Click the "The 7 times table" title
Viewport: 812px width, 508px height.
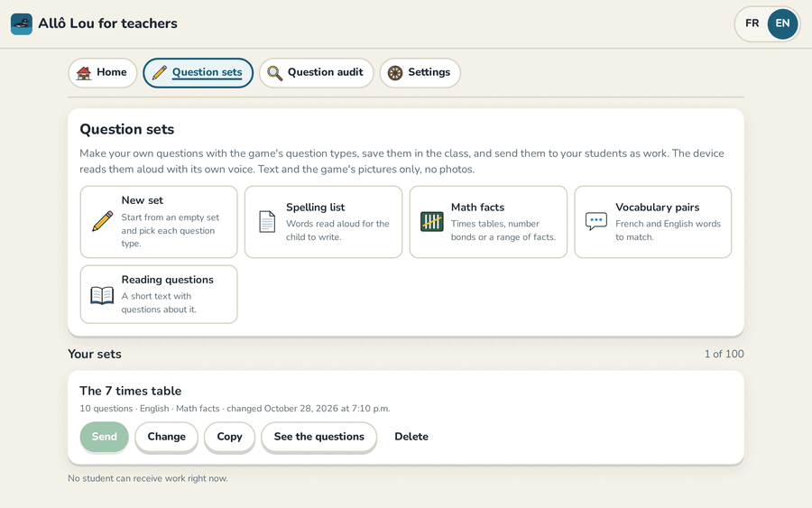click(131, 391)
